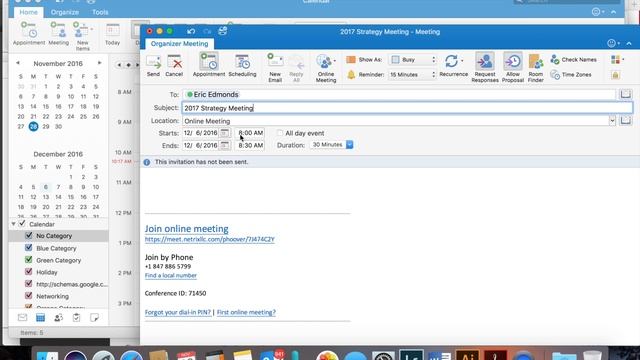Click the Eric Edmonds recipient in To field
The height and width of the screenshot is (360, 640).
pos(213,94)
